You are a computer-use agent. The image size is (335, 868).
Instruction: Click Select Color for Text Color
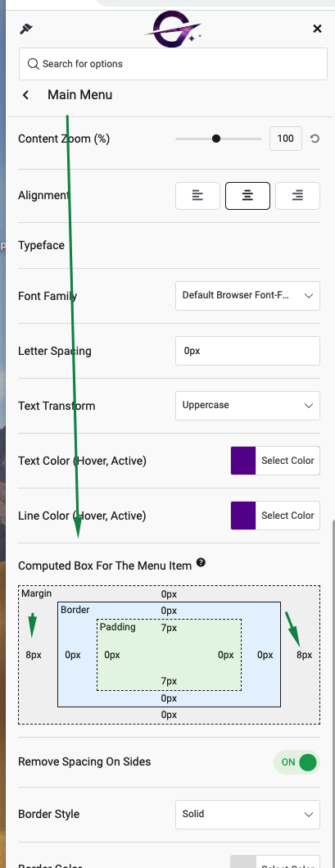point(287,461)
